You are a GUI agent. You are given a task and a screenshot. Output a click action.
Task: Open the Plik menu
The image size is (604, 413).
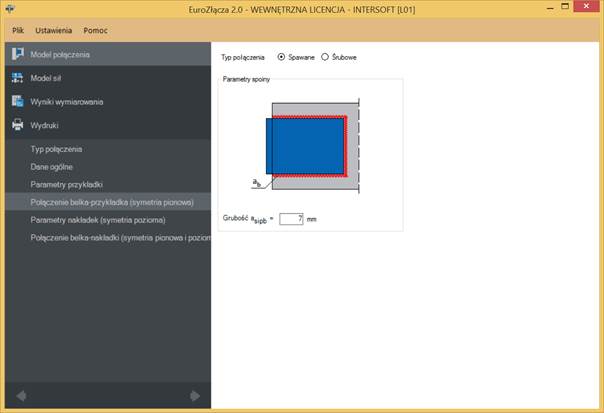[18, 30]
